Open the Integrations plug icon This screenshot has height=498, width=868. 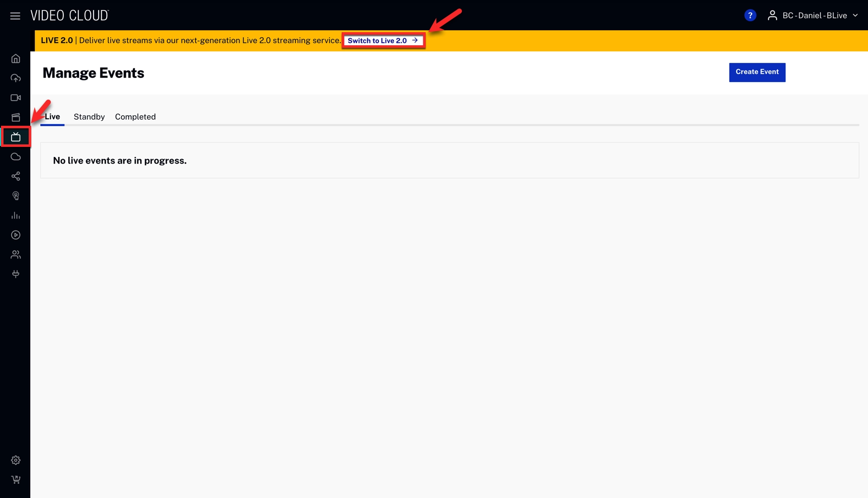tap(16, 274)
